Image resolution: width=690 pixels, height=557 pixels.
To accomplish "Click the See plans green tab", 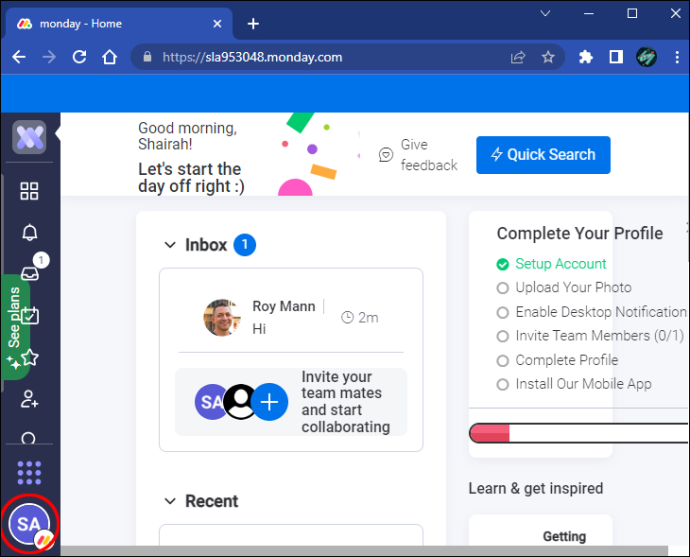I will tap(13, 326).
